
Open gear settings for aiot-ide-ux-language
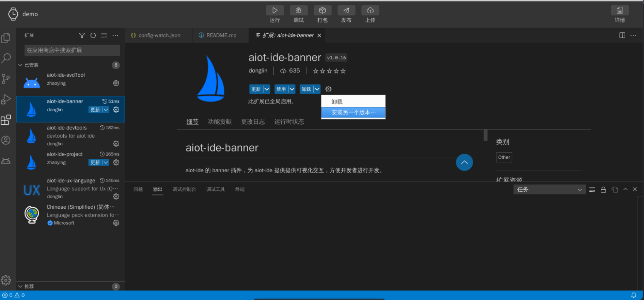116,196
